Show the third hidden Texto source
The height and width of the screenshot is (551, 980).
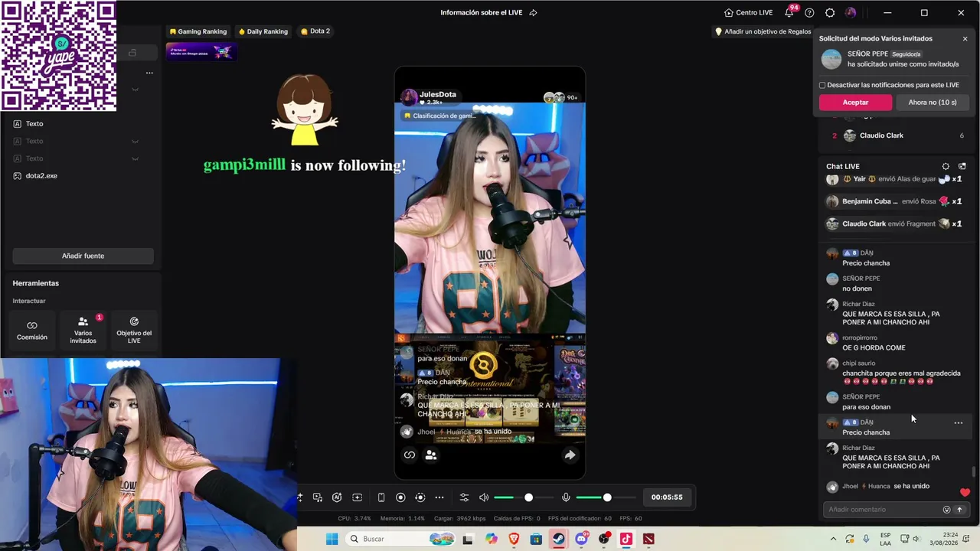(x=135, y=158)
